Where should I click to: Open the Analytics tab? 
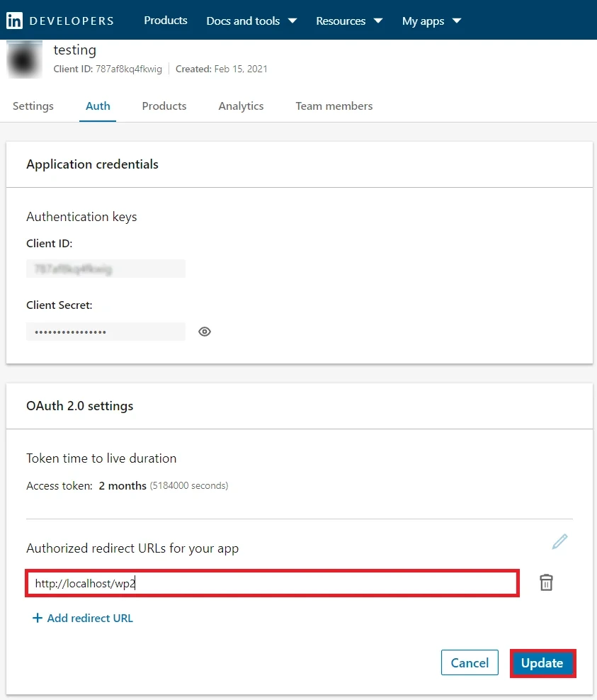[241, 106]
